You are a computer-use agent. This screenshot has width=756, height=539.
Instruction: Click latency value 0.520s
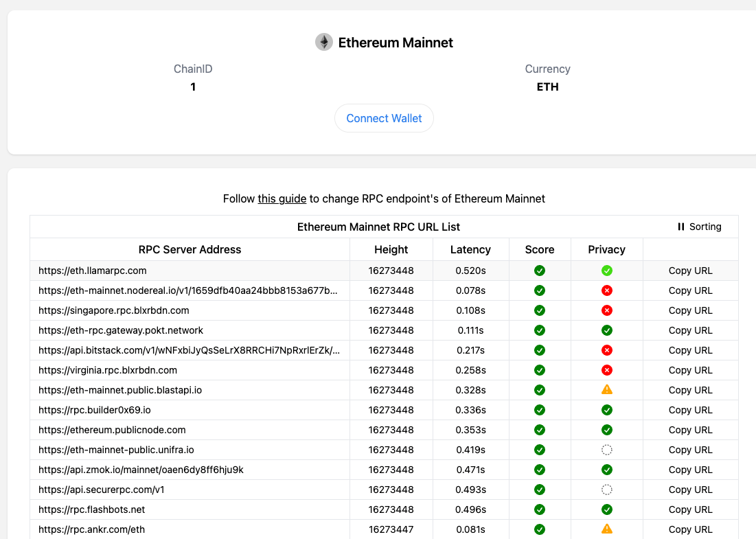pyautogui.click(x=470, y=271)
